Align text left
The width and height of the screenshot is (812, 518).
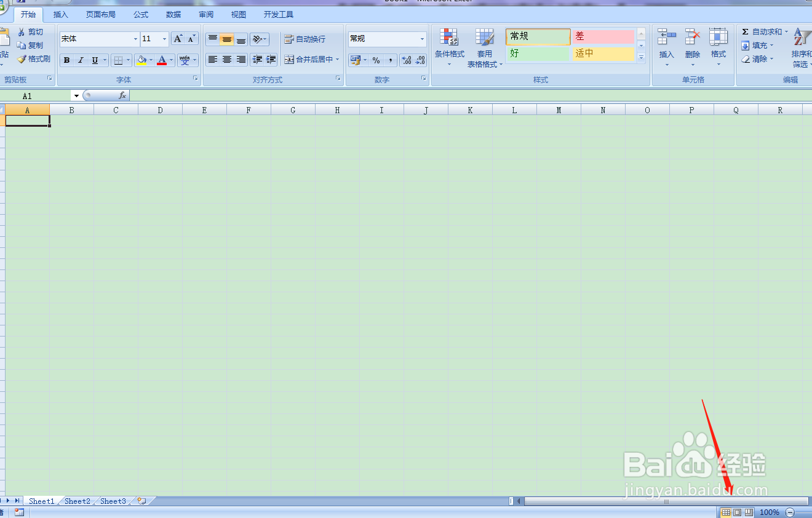click(213, 60)
